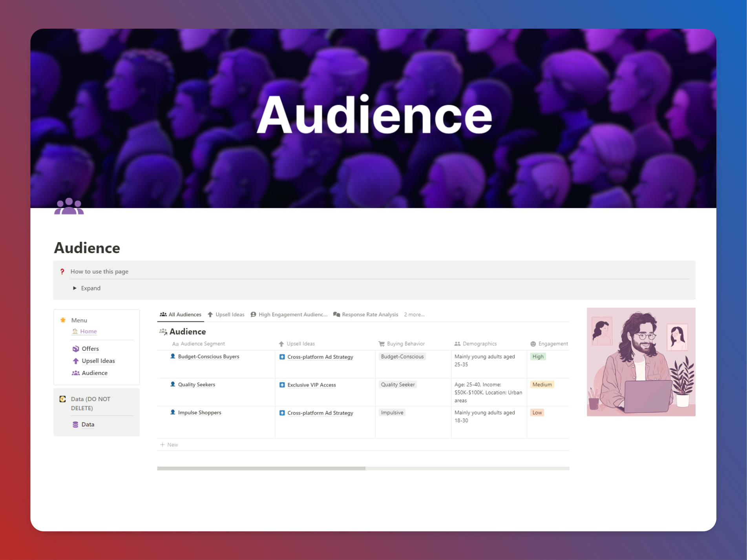The image size is (747, 560).
Task: Click the Data database stack icon
Action: coord(75,425)
